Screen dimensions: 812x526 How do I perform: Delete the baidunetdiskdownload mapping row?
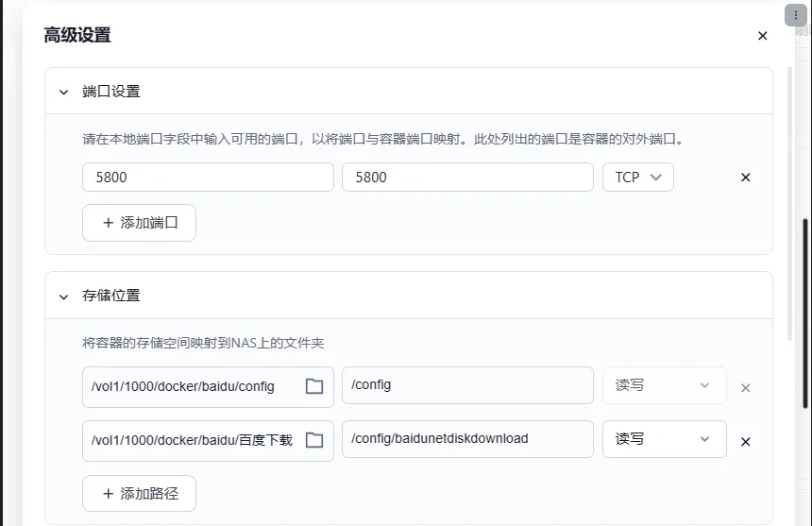pos(745,441)
